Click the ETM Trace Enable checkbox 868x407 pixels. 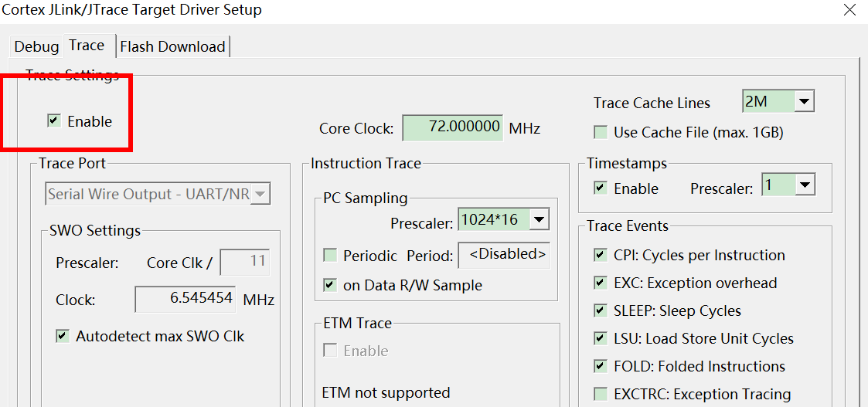[x=330, y=351]
